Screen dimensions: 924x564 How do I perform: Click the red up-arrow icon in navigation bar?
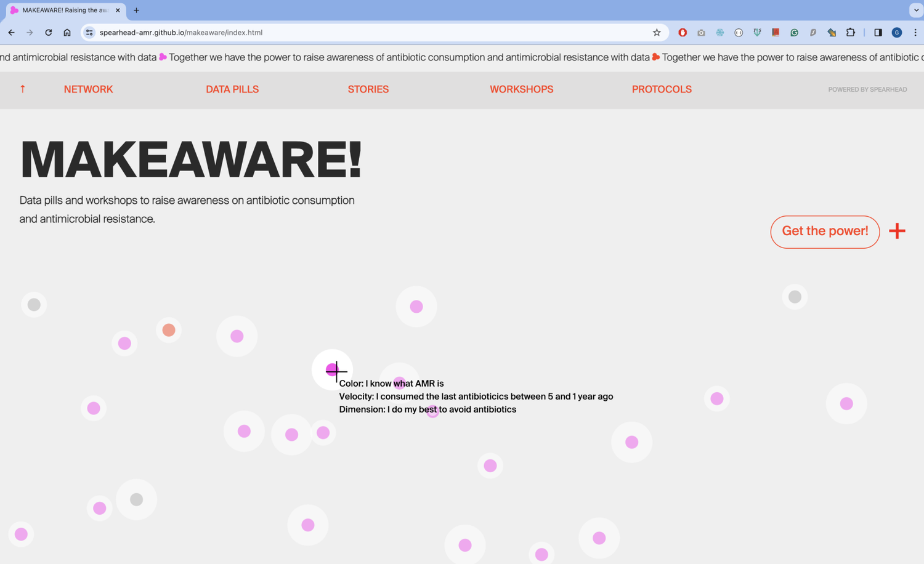[x=23, y=89]
